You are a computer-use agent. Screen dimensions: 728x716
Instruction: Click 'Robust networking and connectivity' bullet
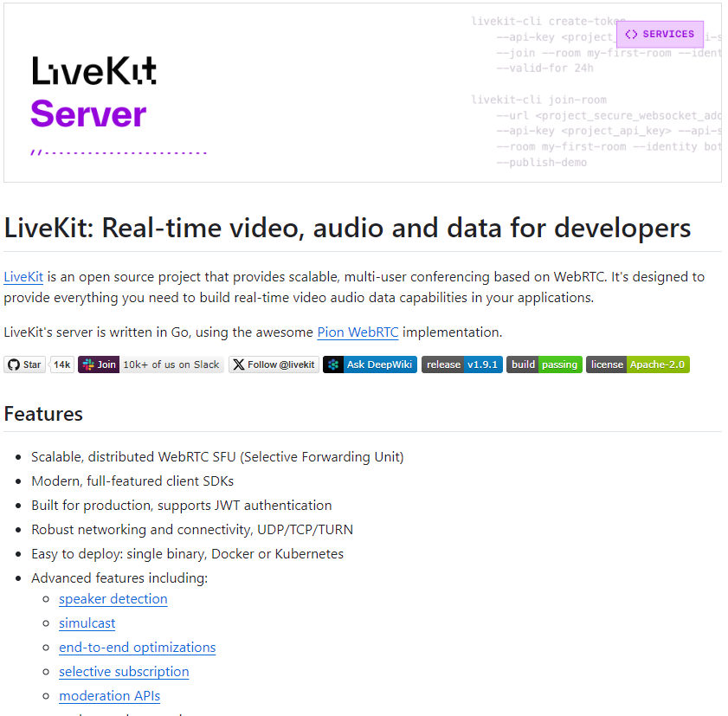[x=192, y=529]
